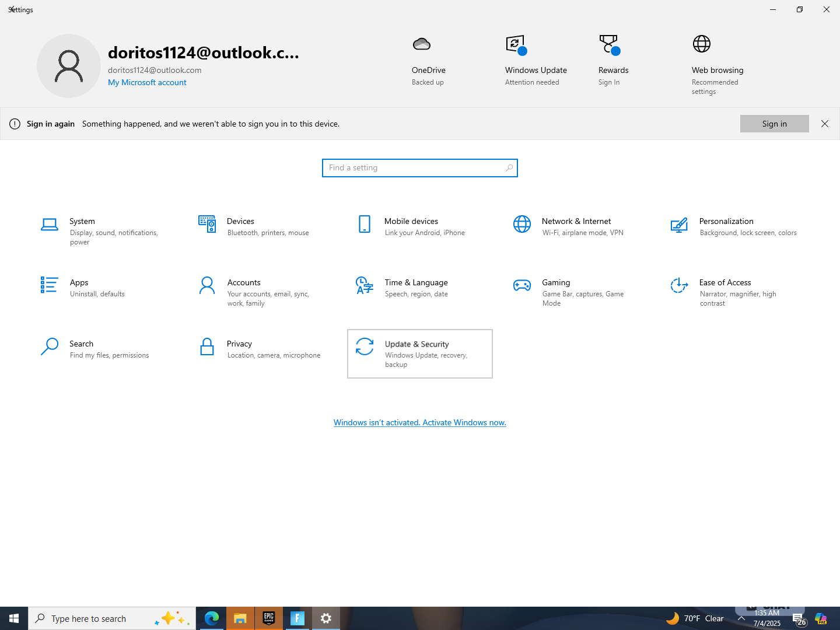
Task: Click the Update & Security label
Action: (x=417, y=344)
